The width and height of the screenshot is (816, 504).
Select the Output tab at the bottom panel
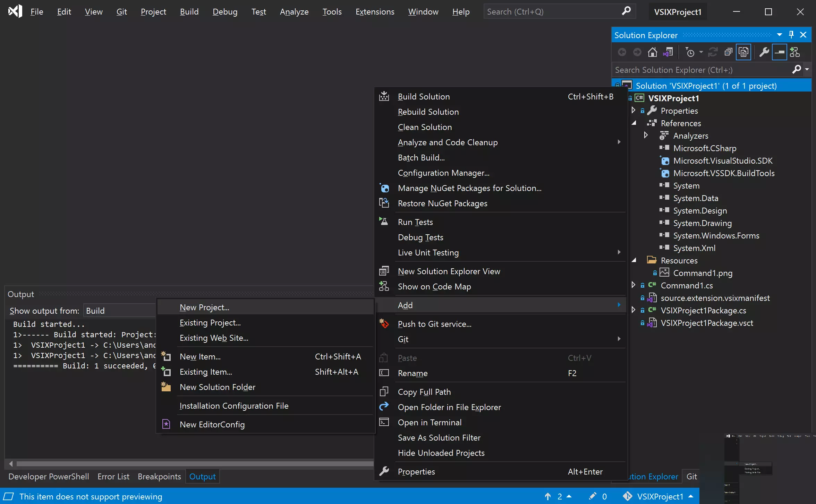coord(202,476)
